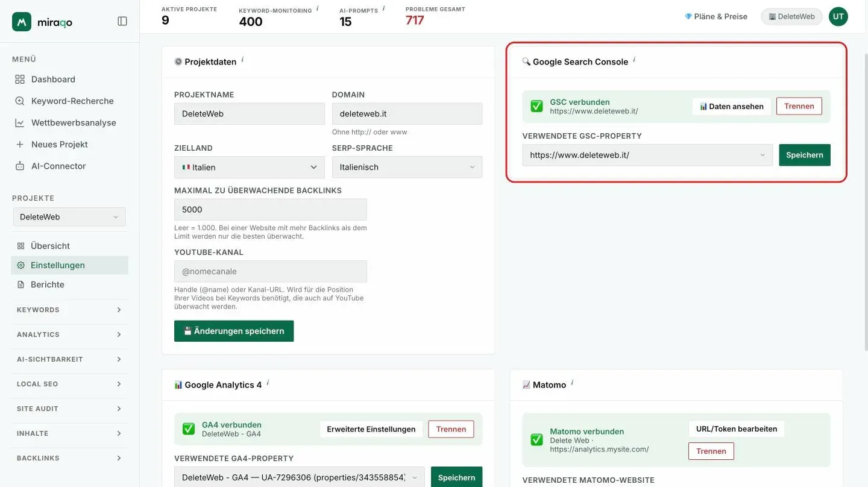Screen dimensions: 868x487
Task: Click the Keyword-Recherche magnifier icon
Action: [x=20, y=101]
